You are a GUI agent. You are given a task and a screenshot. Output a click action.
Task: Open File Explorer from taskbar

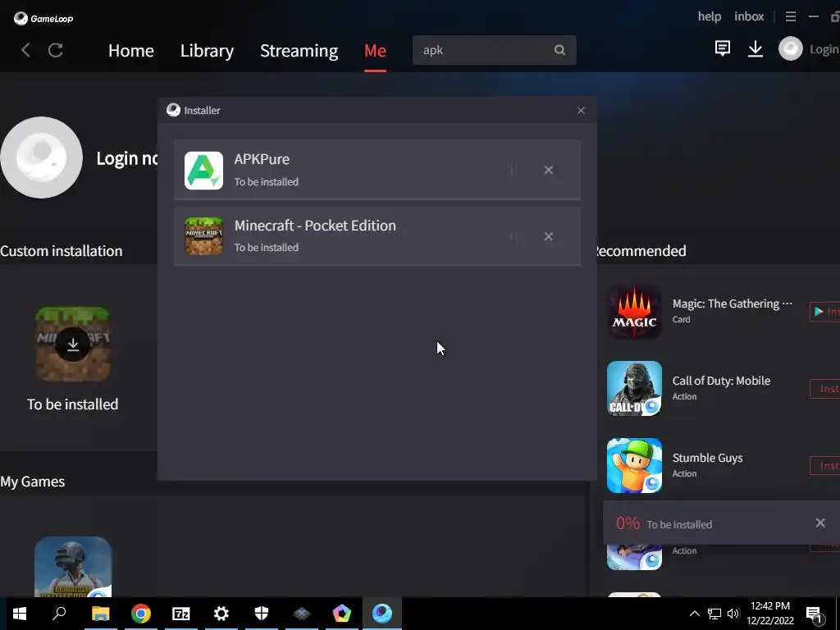click(100, 614)
